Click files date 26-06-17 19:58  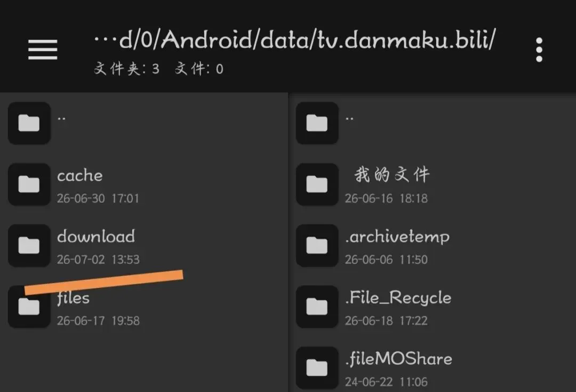(98, 321)
